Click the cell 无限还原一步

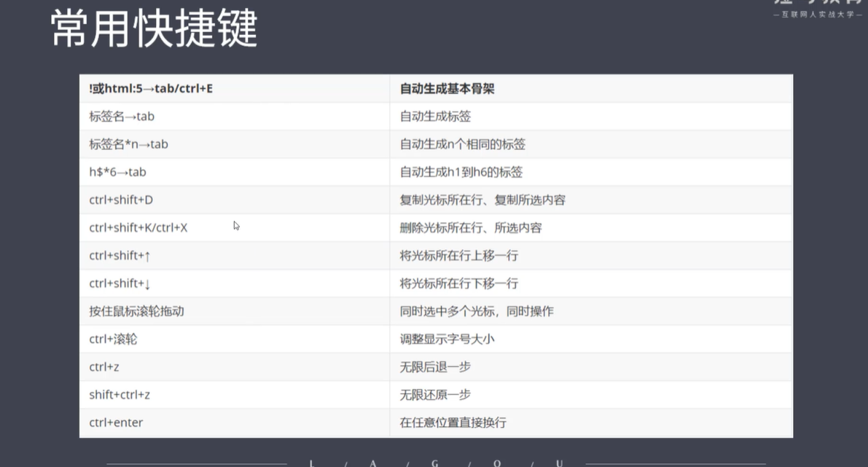pos(591,395)
